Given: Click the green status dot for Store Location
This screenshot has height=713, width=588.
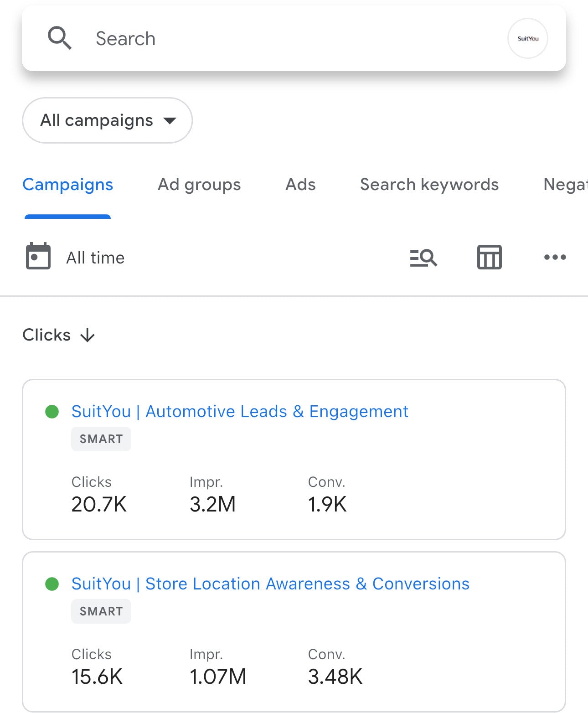Looking at the screenshot, I should [x=52, y=584].
